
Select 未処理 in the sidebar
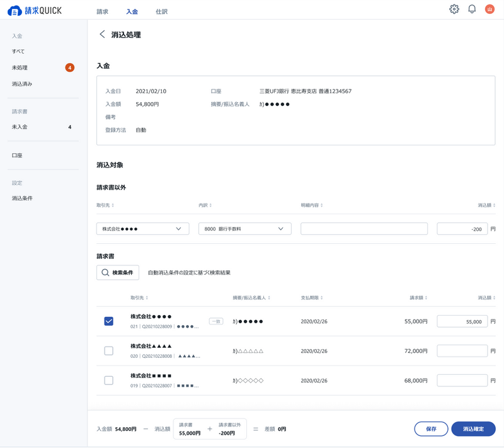(x=20, y=67)
